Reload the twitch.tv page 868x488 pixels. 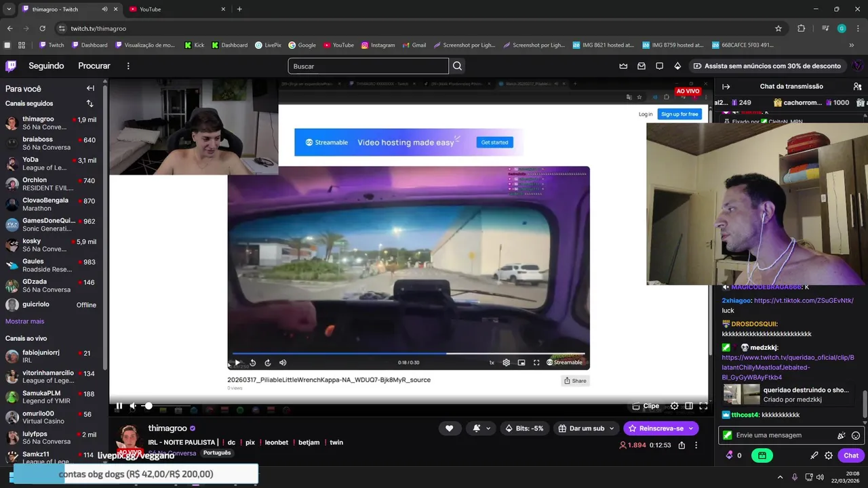click(43, 28)
